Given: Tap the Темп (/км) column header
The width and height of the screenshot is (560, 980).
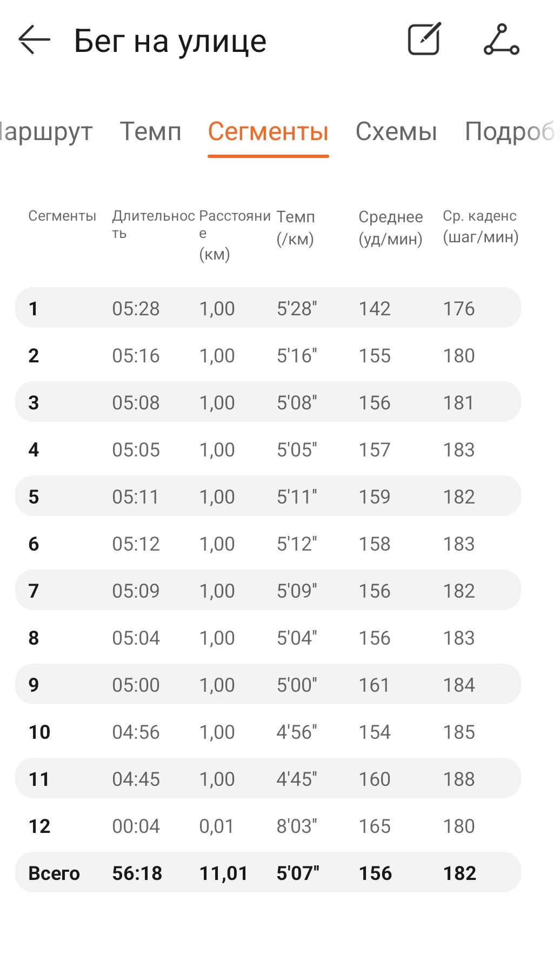Looking at the screenshot, I should [x=296, y=227].
